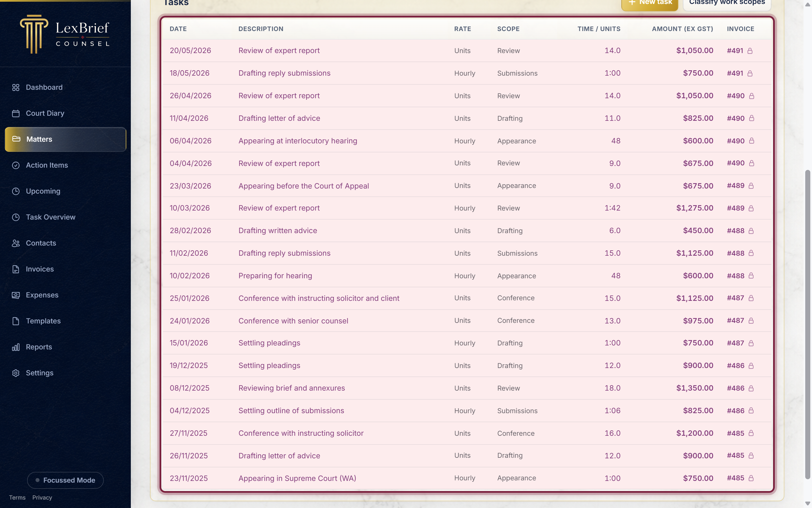Click lock icon on Appearing in Supreme Court (WA) row
This screenshot has width=812, height=508.
tap(751, 478)
